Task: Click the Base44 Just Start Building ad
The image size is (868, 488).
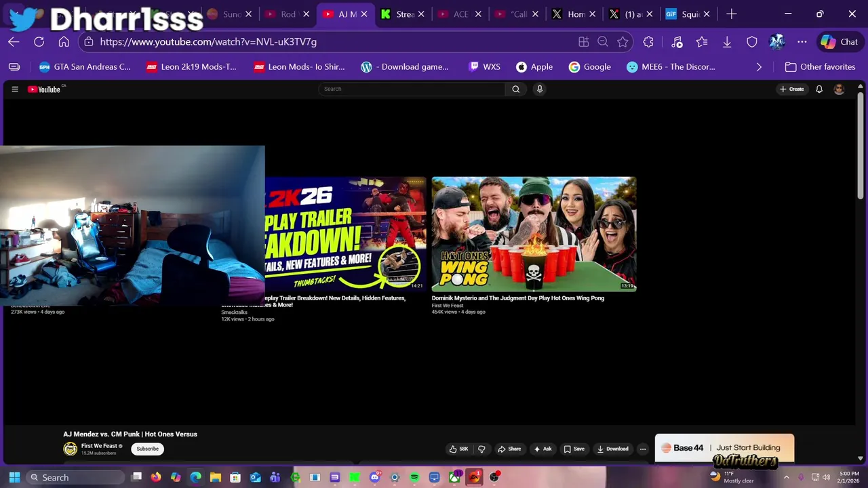Action: point(724,448)
